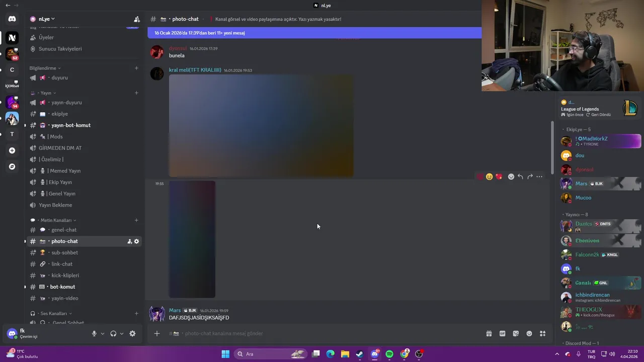Click the invite people icon beside nLye header
This screenshot has height=362, width=644.
pos(136,19)
